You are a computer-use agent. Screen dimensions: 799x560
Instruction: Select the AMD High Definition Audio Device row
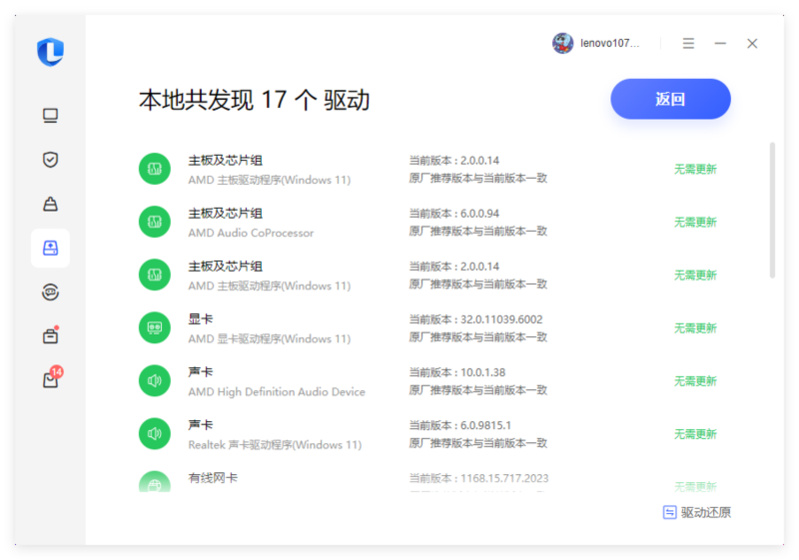276,382
